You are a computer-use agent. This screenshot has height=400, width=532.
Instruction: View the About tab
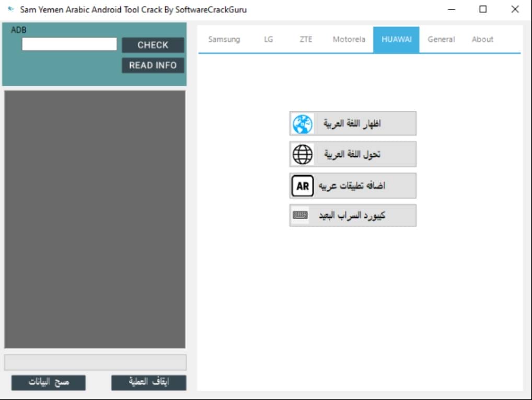(482, 39)
